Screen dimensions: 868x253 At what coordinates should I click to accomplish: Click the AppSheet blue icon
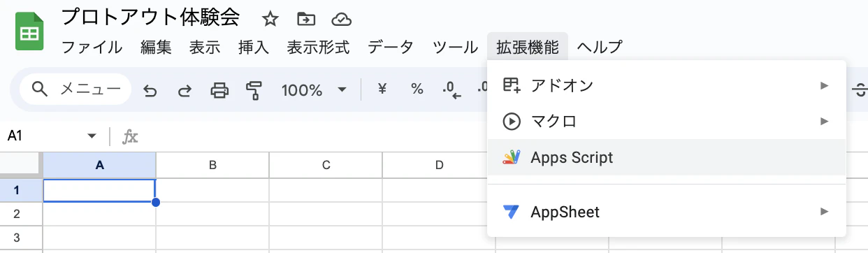[512, 211]
